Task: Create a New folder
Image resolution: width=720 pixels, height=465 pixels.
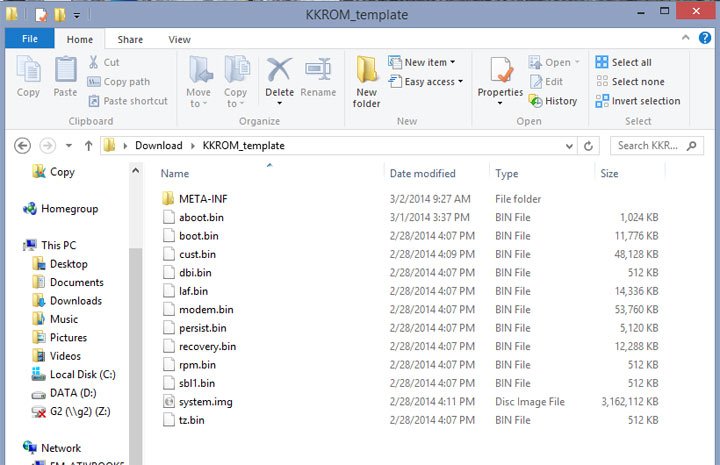Action: (366, 82)
